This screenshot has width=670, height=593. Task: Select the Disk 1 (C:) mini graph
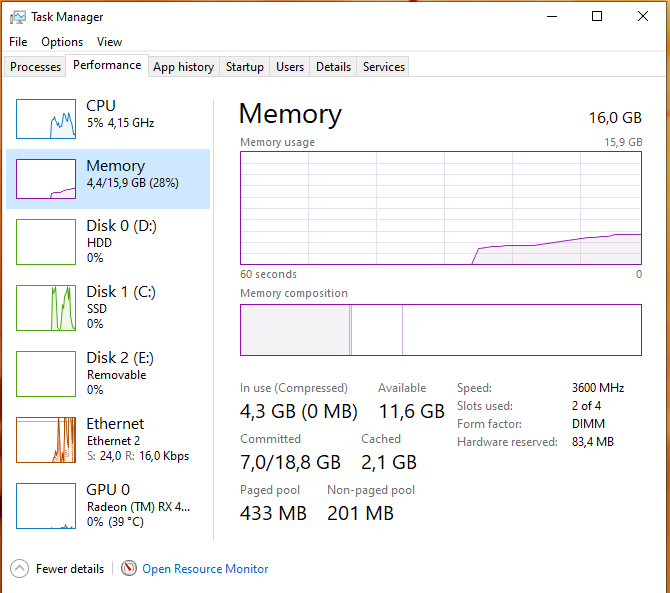[x=46, y=308]
